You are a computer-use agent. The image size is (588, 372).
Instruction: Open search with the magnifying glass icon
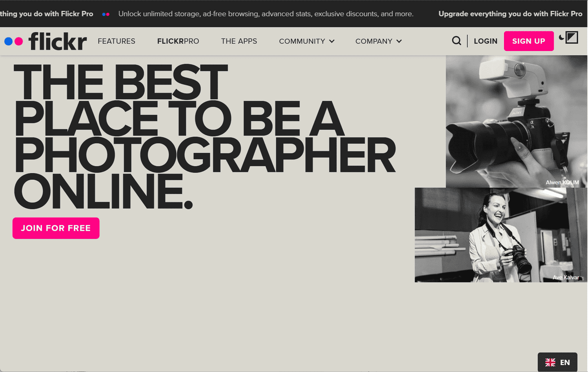[x=457, y=41]
